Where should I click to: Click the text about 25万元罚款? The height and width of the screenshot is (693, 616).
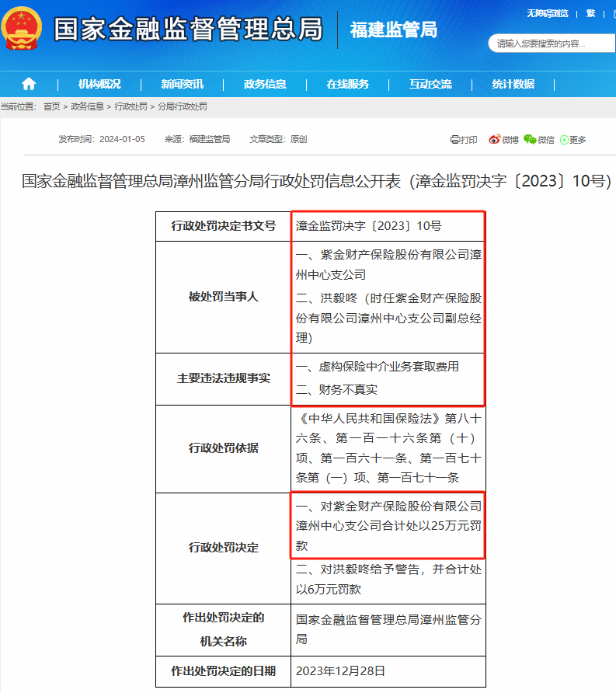[388, 526]
